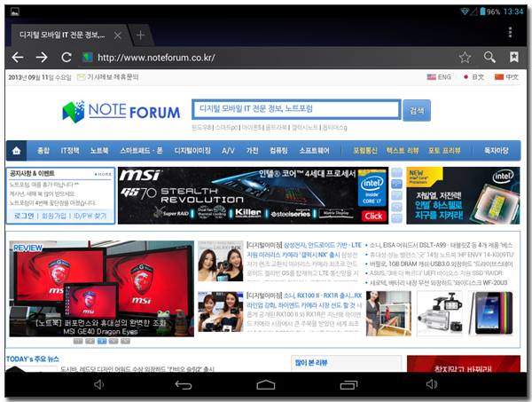Click the 많이 본 리뷰 heading
Viewport: 532px width, 402px height.
point(311,363)
